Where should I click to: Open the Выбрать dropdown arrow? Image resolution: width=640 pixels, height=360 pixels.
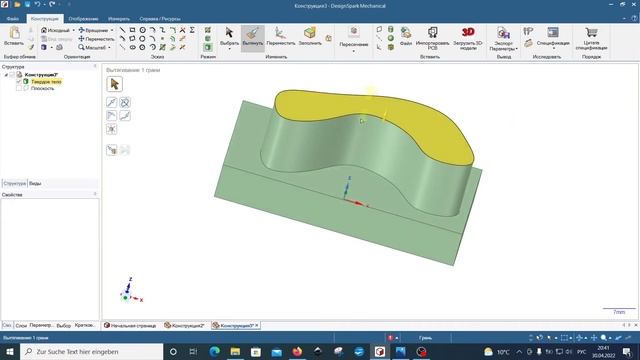click(x=229, y=49)
